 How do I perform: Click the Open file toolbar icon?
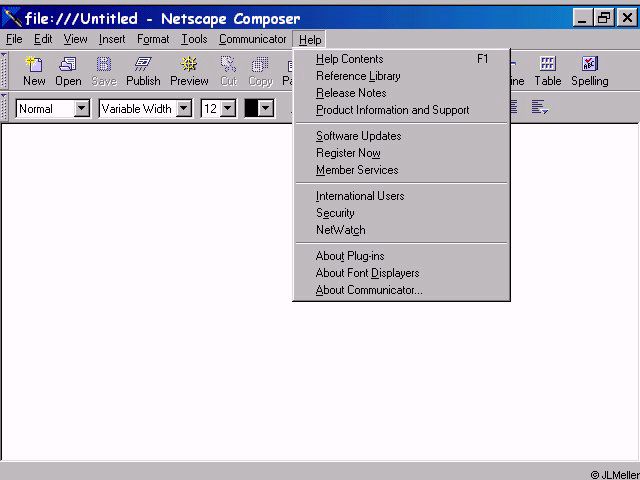click(68, 71)
